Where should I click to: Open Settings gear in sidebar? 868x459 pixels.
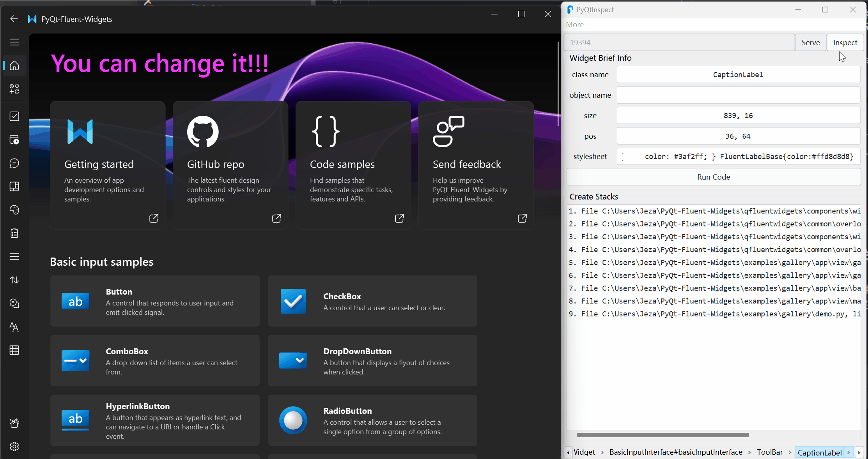tap(14, 447)
